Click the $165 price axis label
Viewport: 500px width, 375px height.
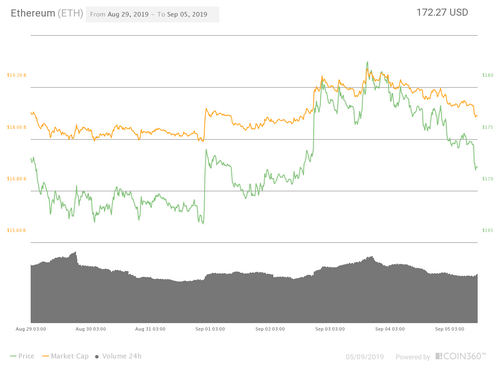click(488, 230)
